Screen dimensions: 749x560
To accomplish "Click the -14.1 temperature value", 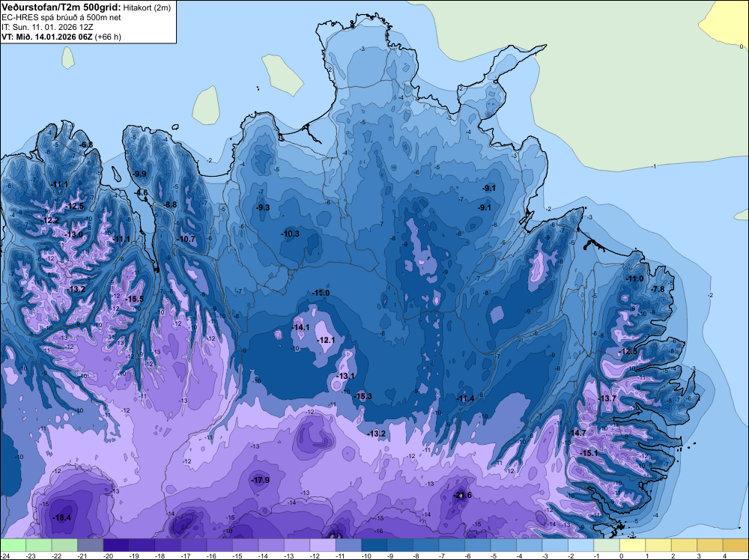I will [300, 327].
